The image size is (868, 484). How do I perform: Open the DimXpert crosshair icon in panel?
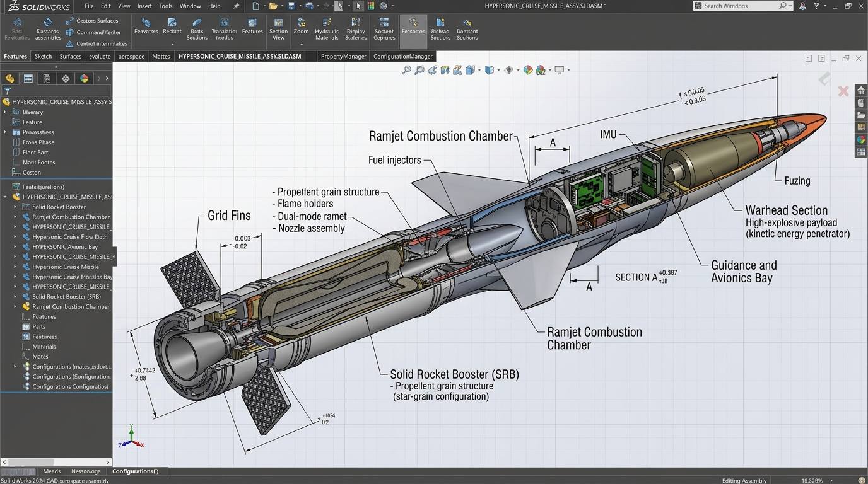[66, 79]
